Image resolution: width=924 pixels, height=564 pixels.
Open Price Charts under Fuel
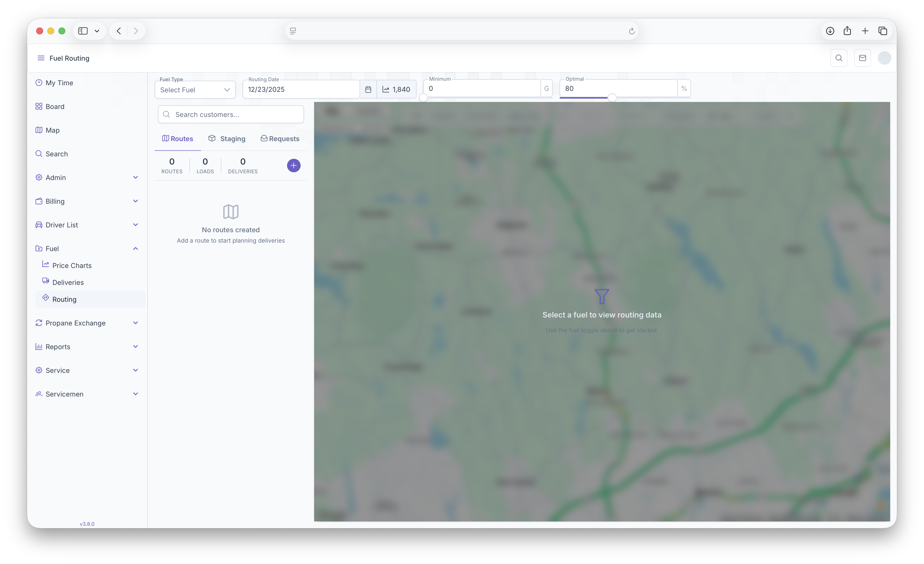(x=72, y=266)
